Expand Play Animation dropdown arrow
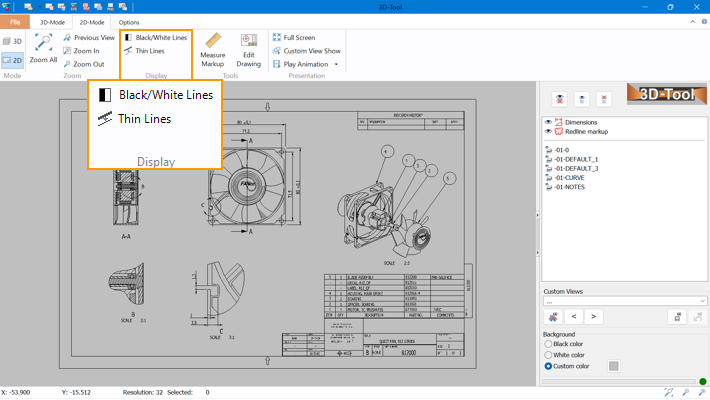710x400 pixels. [336, 64]
